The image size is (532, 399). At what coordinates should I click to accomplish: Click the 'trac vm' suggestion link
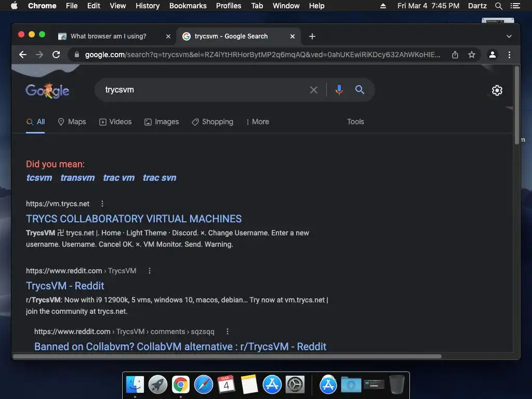point(119,178)
